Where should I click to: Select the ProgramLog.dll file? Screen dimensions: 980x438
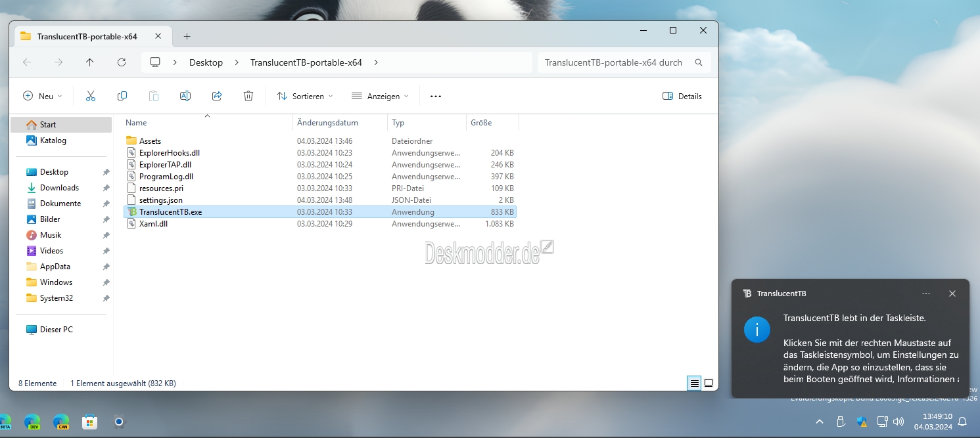click(x=320, y=177)
